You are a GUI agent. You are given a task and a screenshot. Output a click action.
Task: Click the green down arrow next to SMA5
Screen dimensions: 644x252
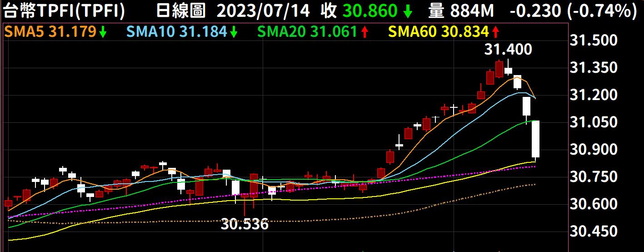pyautogui.click(x=103, y=32)
